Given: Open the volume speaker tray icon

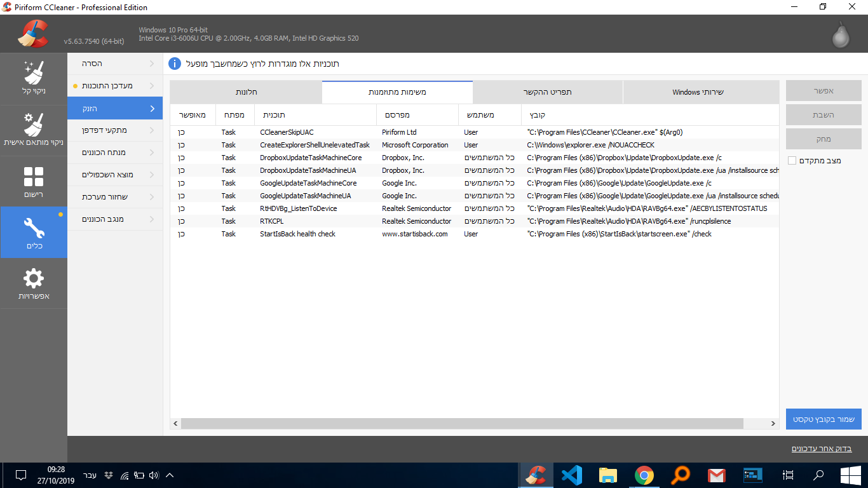Looking at the screenshot, I should 154,475.
